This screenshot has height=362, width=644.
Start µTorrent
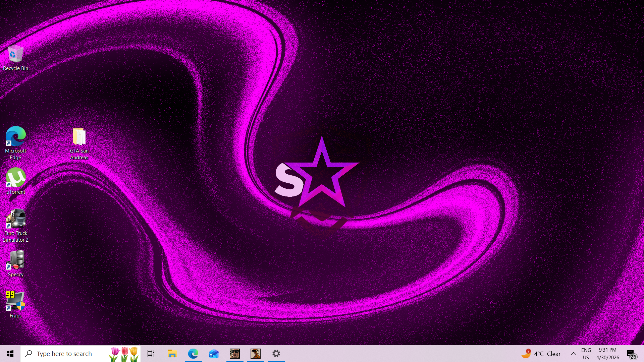click(x=15, y=179)
